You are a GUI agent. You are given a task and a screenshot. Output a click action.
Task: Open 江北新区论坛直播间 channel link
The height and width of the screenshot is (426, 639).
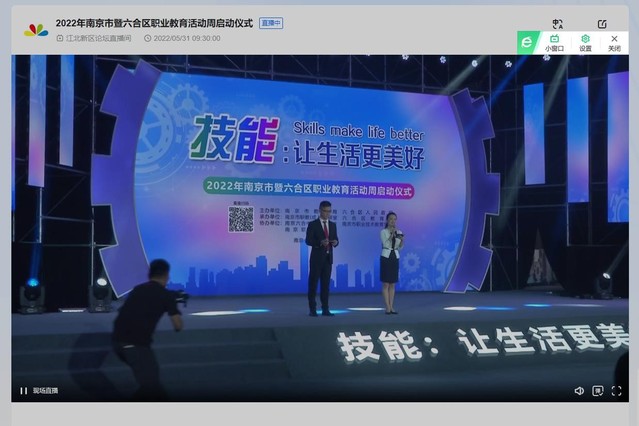pyautogui.click(x=98, y=38)
